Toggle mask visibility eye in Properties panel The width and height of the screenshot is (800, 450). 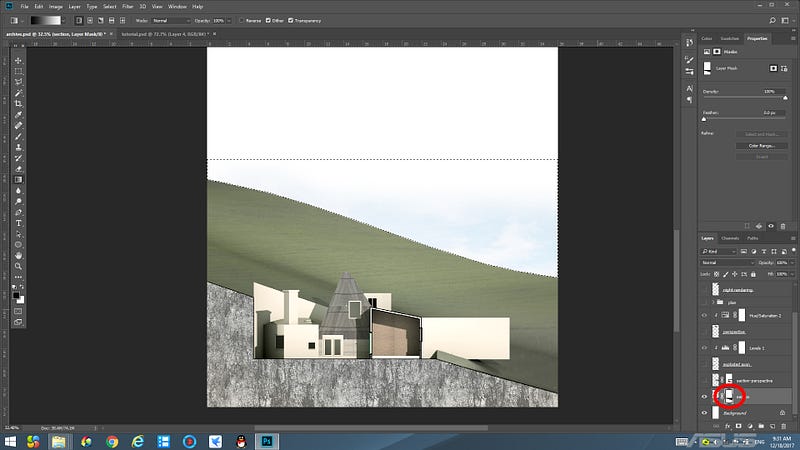(x=771, y=226)
